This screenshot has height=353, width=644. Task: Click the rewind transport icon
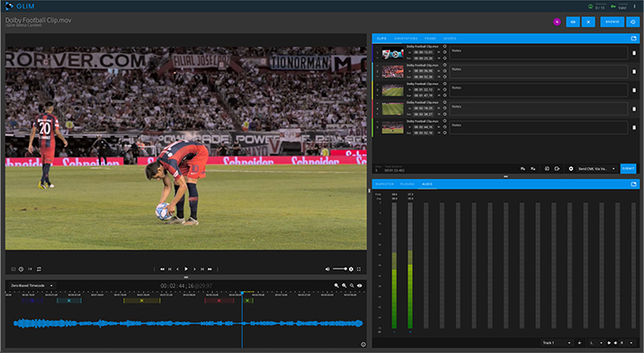pyautogui.click(x=162, y=269)
